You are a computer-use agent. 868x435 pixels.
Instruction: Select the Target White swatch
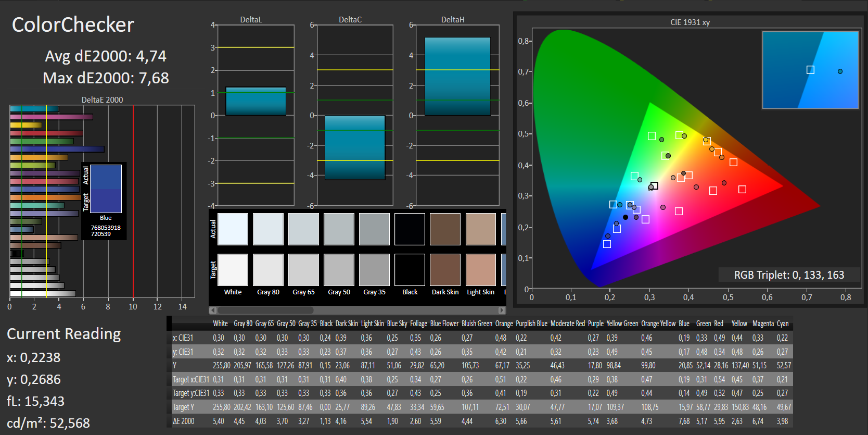(233, 270)
